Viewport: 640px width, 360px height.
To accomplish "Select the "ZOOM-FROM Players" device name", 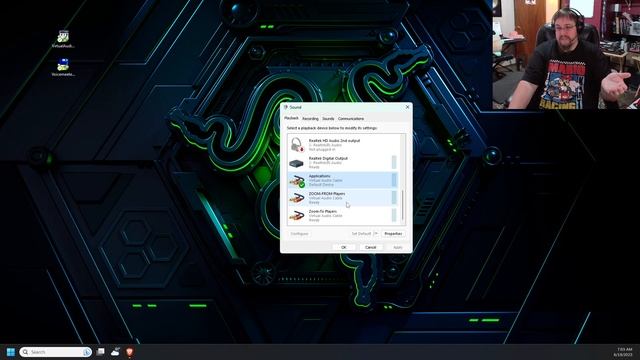I will click(327, 193).
